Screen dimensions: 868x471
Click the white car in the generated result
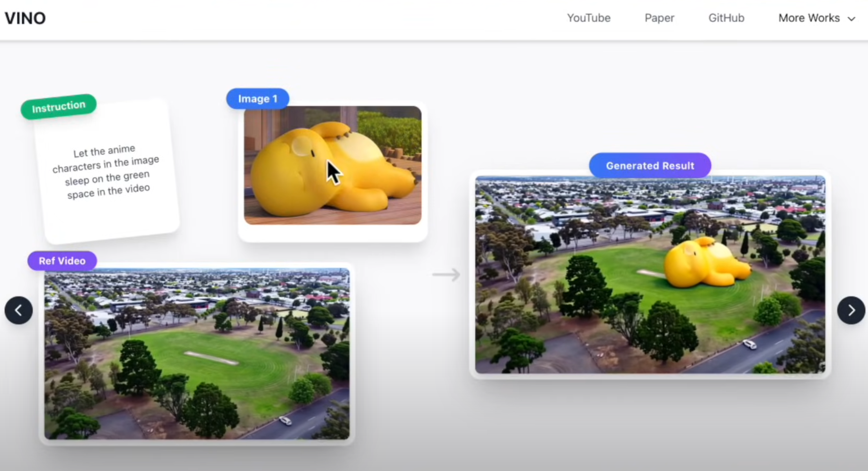pos(750,344)
